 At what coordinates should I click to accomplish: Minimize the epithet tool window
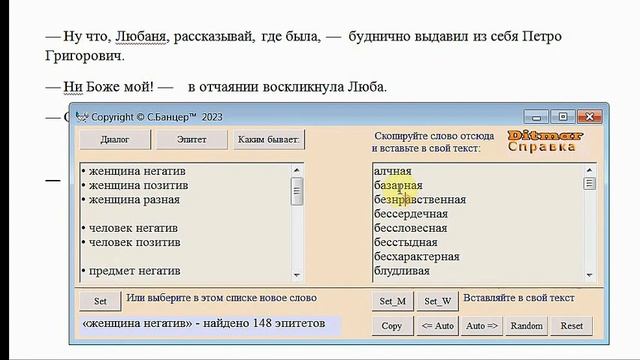coord(536,117)
